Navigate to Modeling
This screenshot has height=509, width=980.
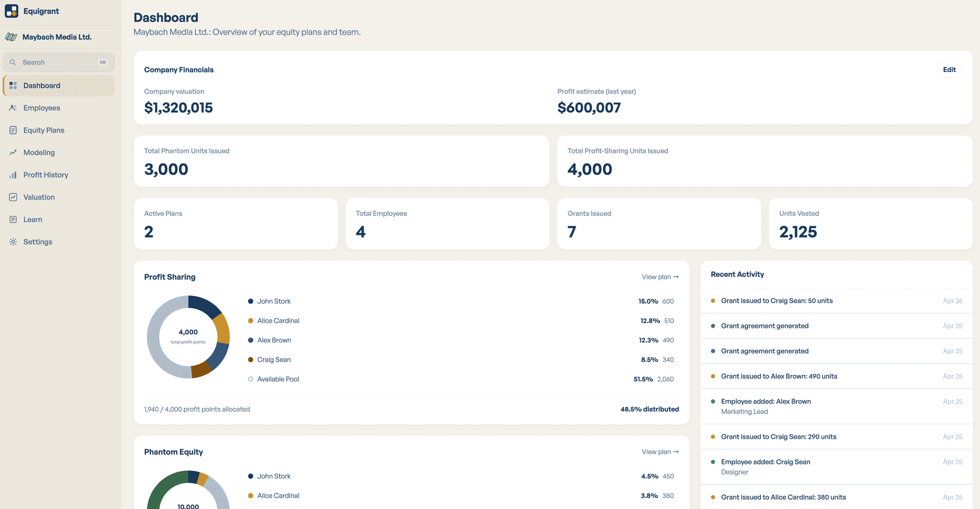pos(59,152)
